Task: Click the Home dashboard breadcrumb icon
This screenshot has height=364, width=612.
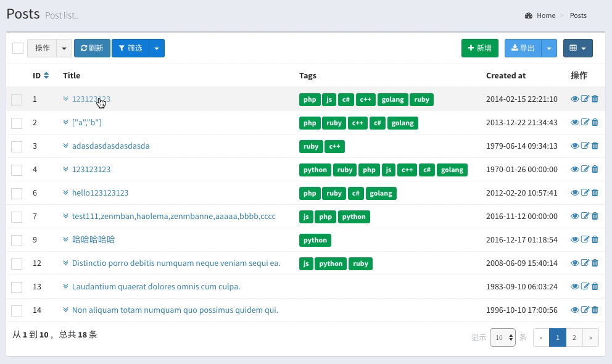Action: [529, 15]
